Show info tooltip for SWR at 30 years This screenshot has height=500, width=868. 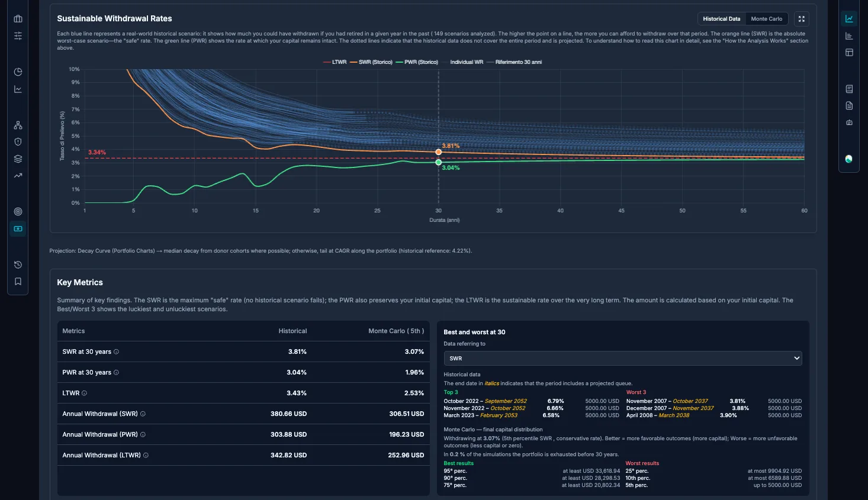coord(116,352)
